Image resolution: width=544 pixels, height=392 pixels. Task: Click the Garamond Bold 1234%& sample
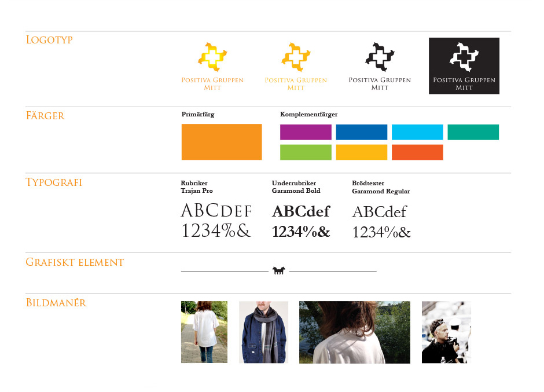coord(301,232)
